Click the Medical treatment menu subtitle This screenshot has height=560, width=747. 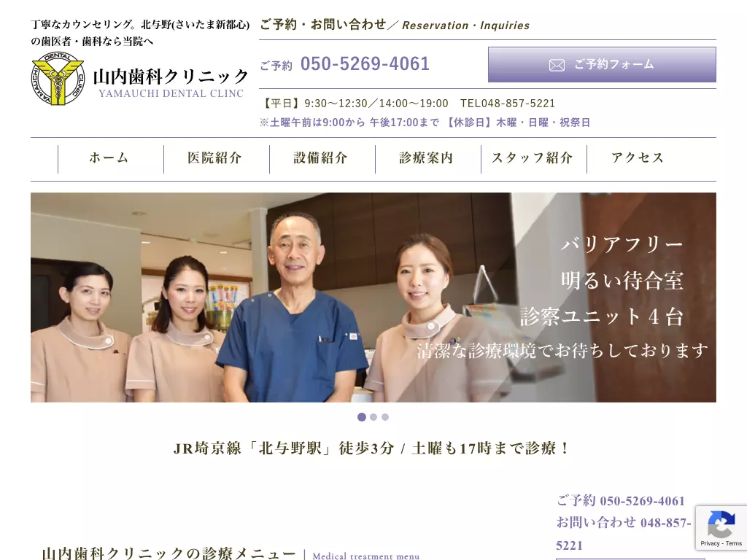click(366, 556)
